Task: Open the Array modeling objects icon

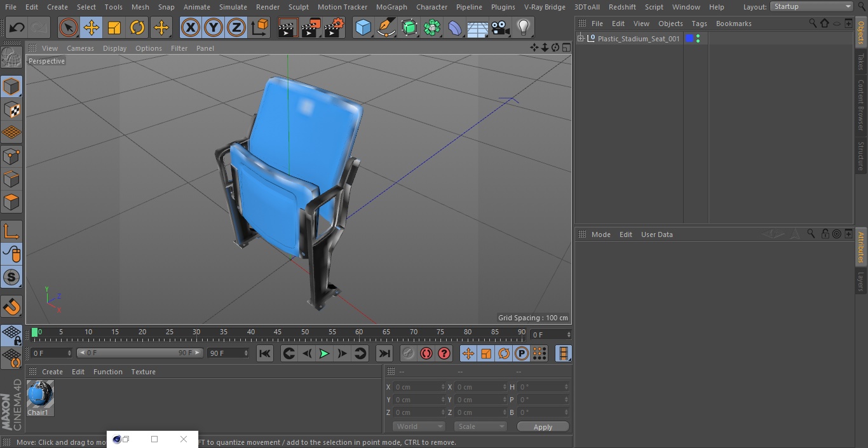Action: [432, 27]
